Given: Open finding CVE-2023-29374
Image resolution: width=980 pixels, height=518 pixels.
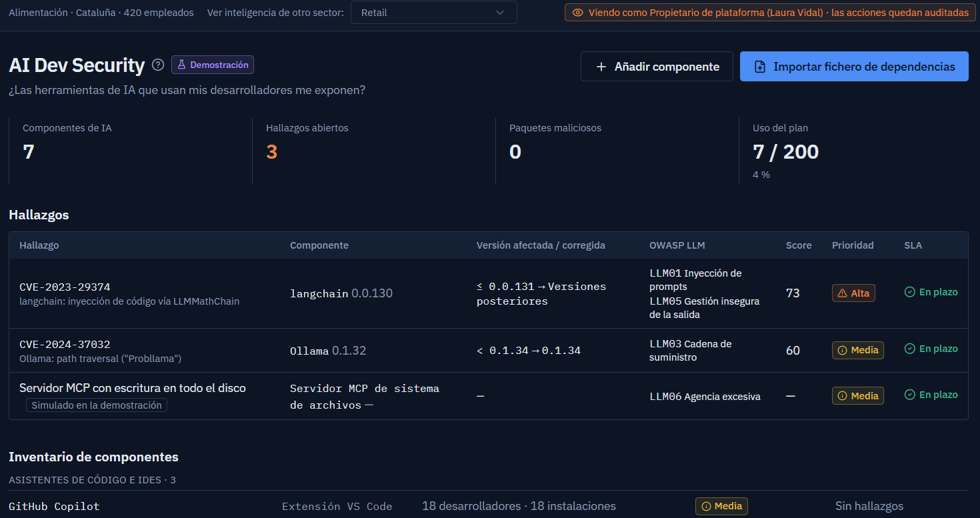Looking at the screenshot, I should [x=65, y=287].
